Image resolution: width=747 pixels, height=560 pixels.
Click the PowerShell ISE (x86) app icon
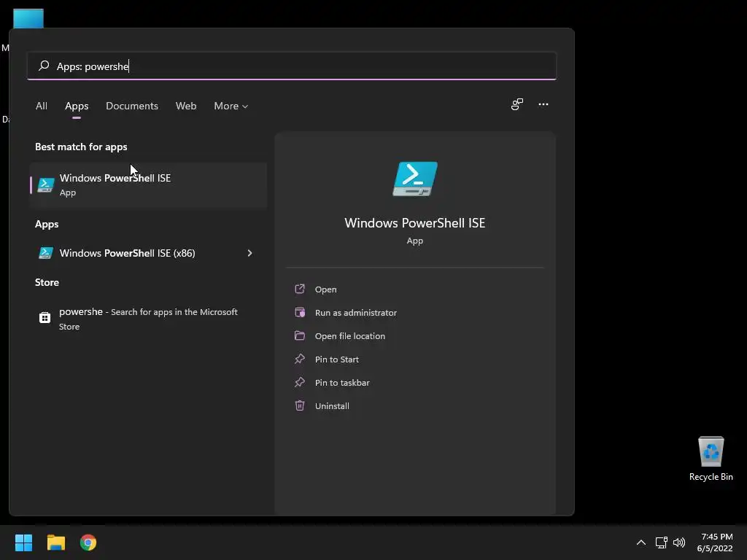[46, 253]
